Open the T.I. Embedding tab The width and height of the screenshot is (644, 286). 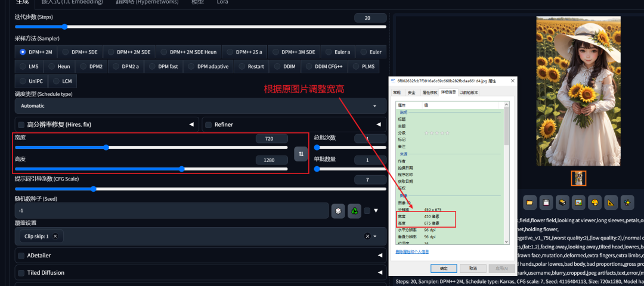click(72, 2)
